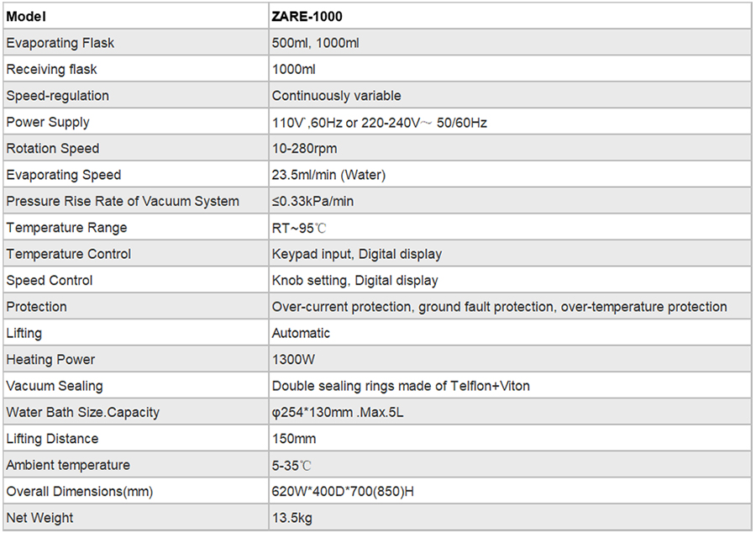Click the Knob setting, Digital display cell

[510, 280]
